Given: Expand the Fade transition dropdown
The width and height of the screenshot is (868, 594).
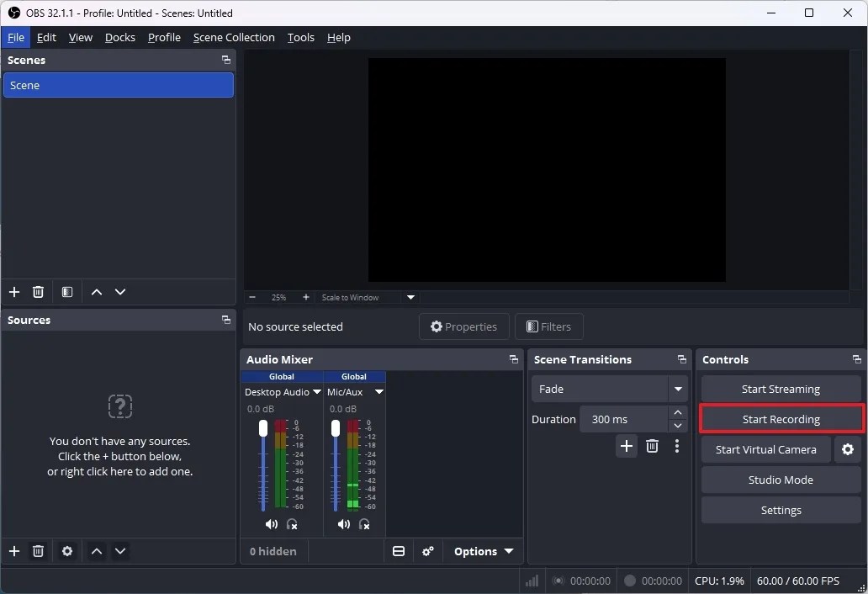Looking at the screenshot, I should click(678, 390).
